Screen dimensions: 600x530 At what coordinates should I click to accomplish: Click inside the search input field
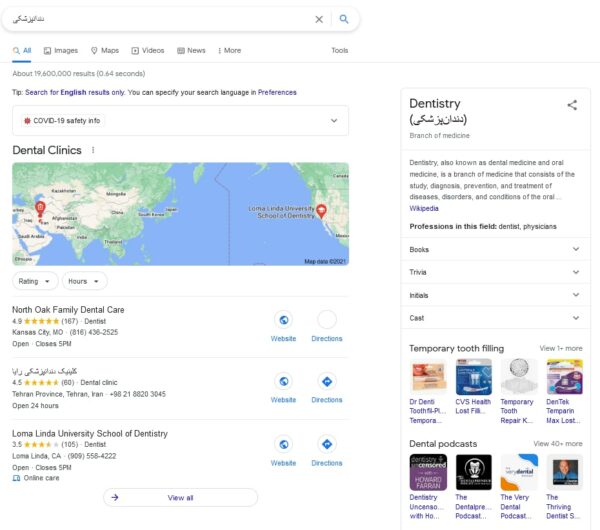161,19
